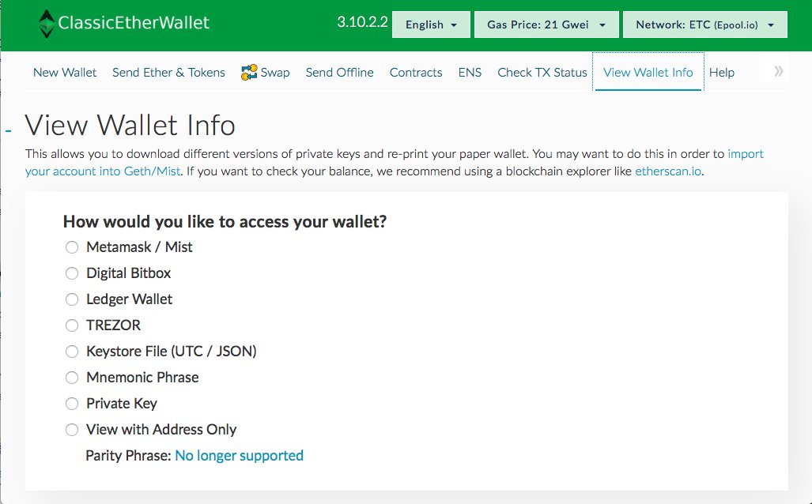This screenshot has height=504, width=812.
Task: Open the Send Ether & Tokens tab
Action: pyautogui.click(x=169, y=73)
